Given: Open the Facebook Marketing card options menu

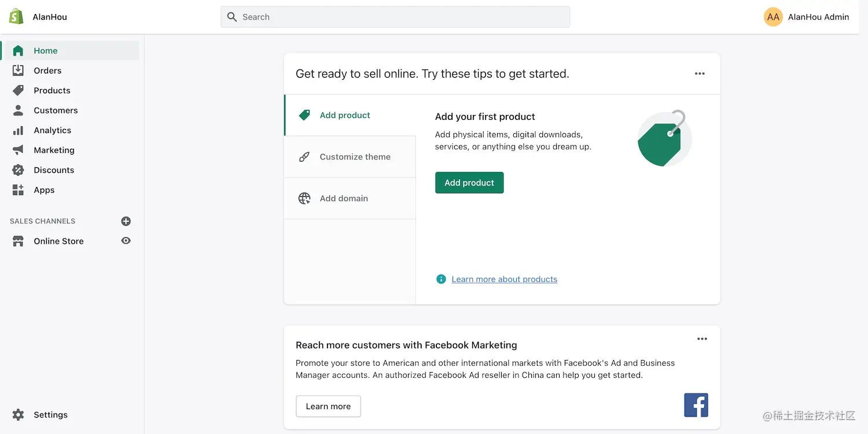Looking at the screenshot, I should tap(702, 339).
